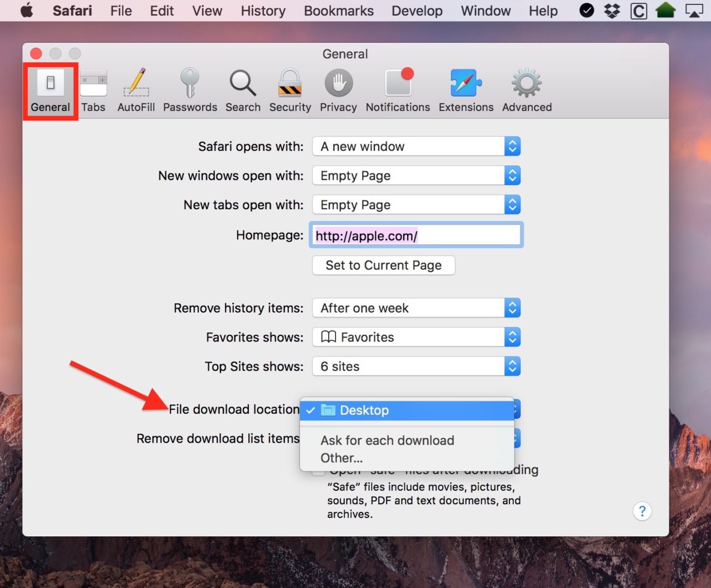Open the Bookmarks menu
Screen dimensions: 711x588
(x=338, y=11)
